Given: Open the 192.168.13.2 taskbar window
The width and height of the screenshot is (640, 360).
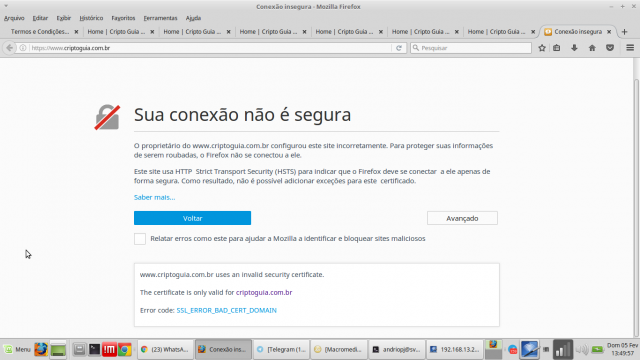Looking at the screenshot, I should point(455,349).
